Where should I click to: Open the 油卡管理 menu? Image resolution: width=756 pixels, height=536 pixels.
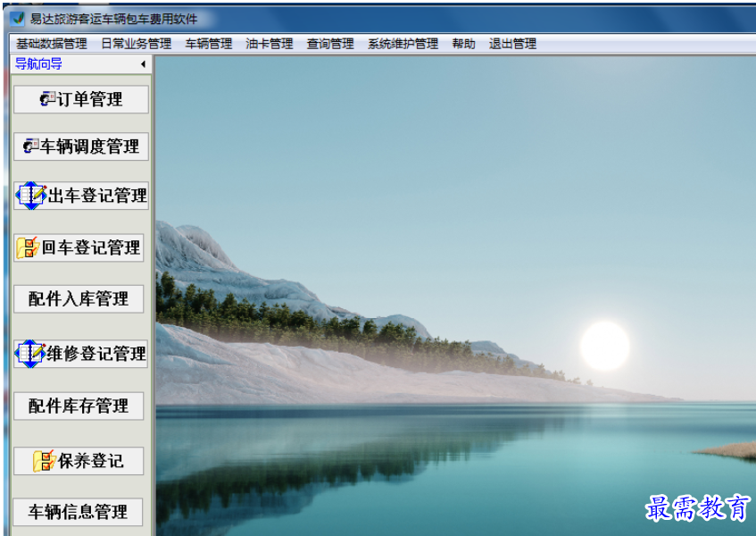tap(269, 44)
